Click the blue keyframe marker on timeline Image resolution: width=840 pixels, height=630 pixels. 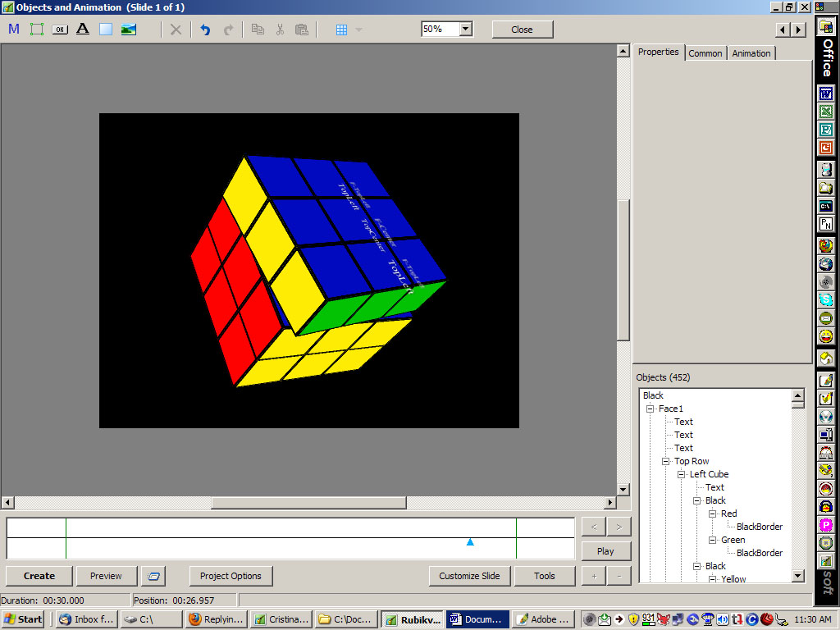tap(470, 542)
